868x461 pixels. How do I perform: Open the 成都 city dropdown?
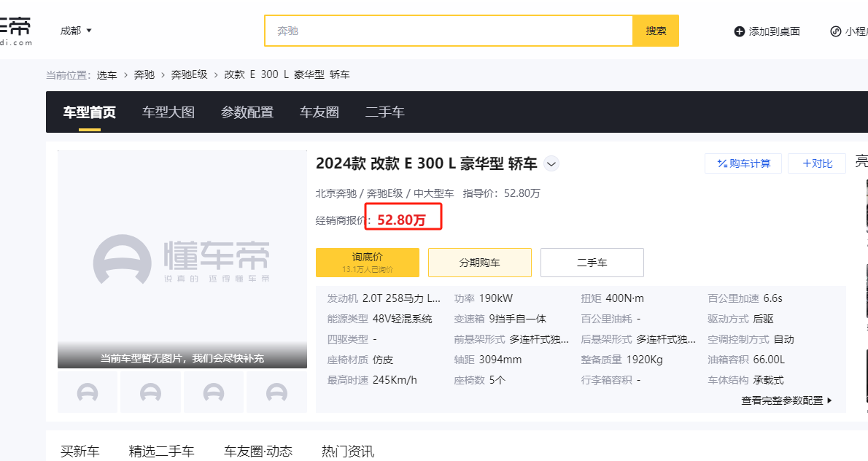pyautogui.click(x=76, y=31)
